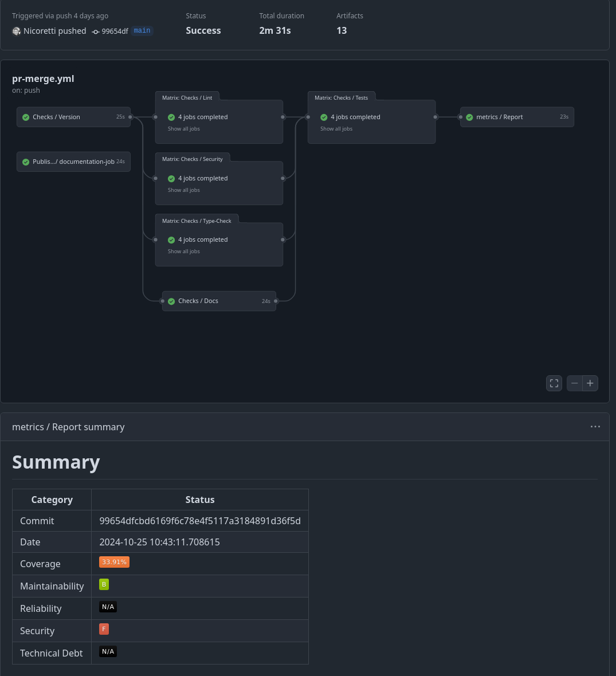Open the metrics / Report job

point(517,117)
